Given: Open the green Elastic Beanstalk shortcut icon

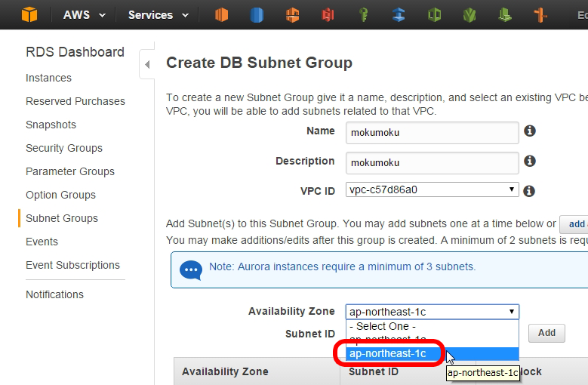Looking at the screenshot, I should coord(505,14).
